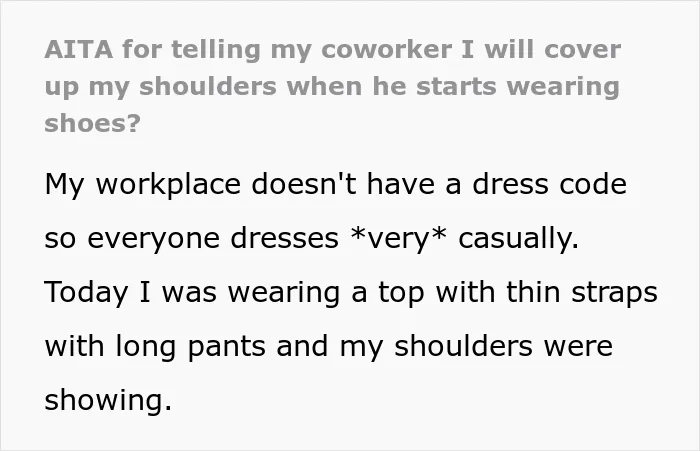Click the words "dress code"
The height and width of the screenshot is (451, 700).
[x=549, y=184]
